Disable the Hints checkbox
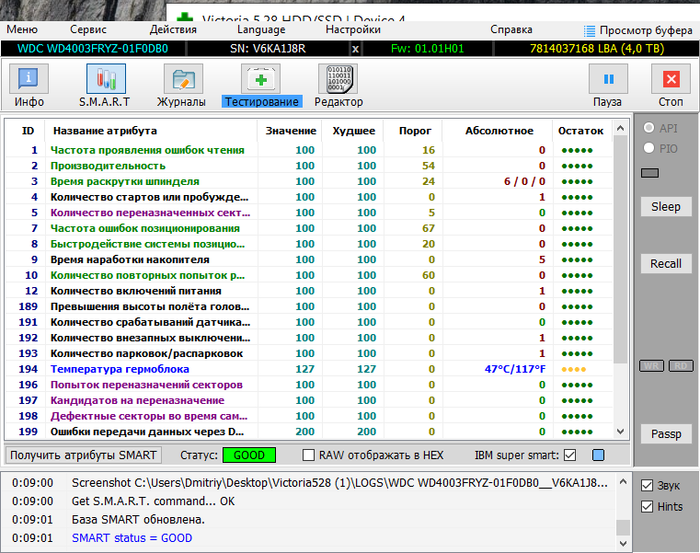Screen dimensions: 700x553 pos(646,507)
